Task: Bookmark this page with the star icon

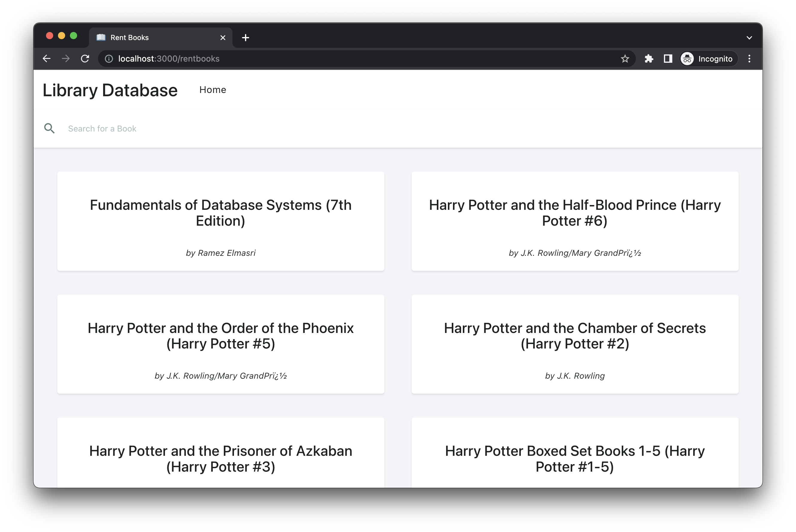Action: [x=625, y=59]
